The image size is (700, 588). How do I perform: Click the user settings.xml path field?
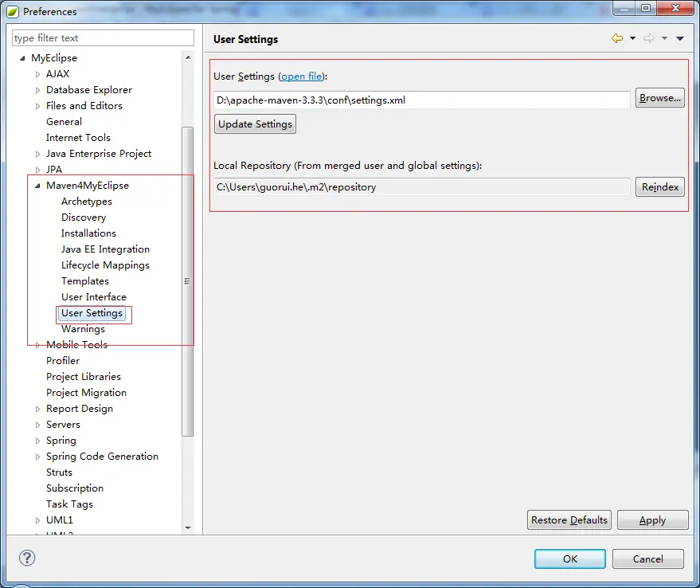click(x=422, y=100)
